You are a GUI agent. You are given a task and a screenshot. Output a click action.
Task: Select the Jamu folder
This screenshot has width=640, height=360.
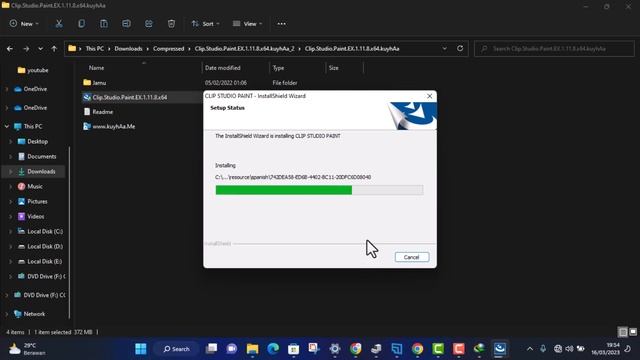pos(95,82)
